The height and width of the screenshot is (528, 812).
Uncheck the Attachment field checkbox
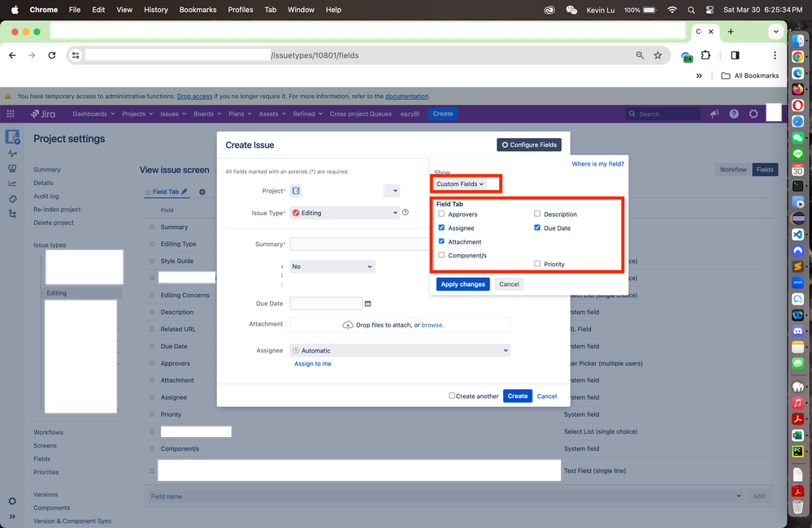pyautogui.click(x=441, y=240)
